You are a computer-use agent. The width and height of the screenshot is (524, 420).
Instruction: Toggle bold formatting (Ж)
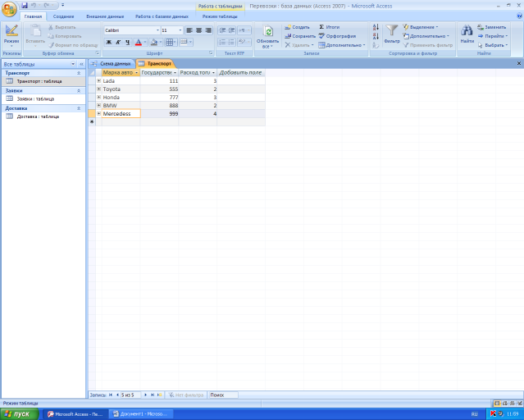coord(108,42)
